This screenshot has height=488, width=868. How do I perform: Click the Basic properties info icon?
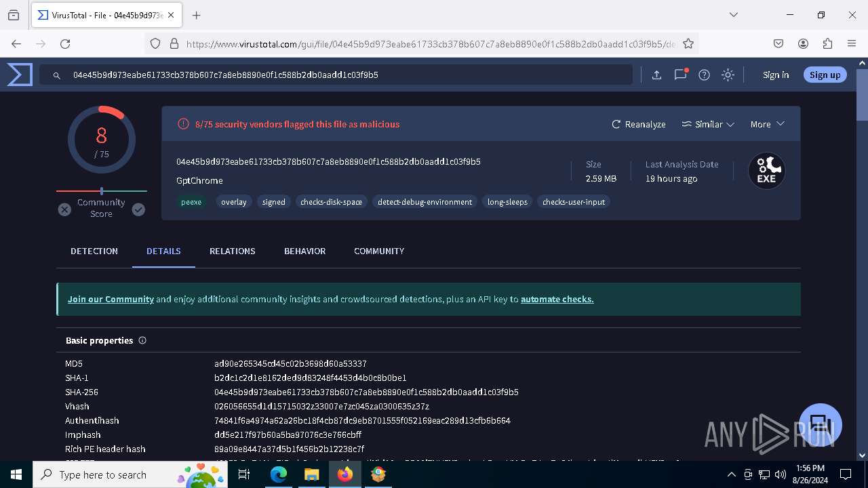coord(142,340)
